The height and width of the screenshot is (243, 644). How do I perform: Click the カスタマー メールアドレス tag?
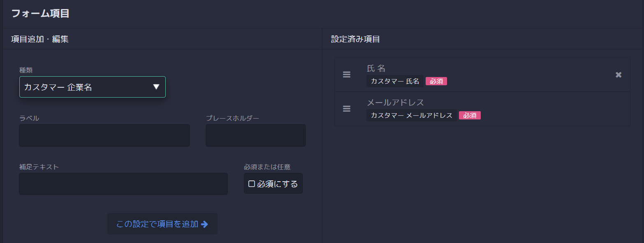(412, 115)
